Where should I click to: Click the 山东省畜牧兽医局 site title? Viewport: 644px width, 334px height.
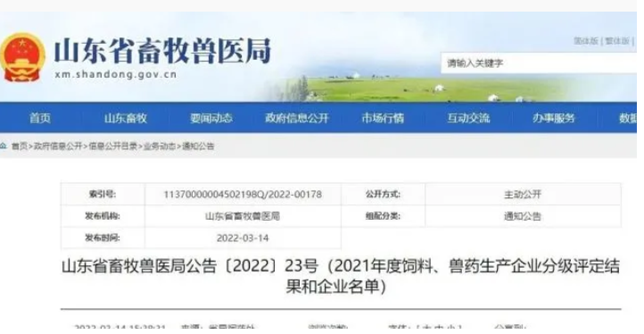pos(162,51)
